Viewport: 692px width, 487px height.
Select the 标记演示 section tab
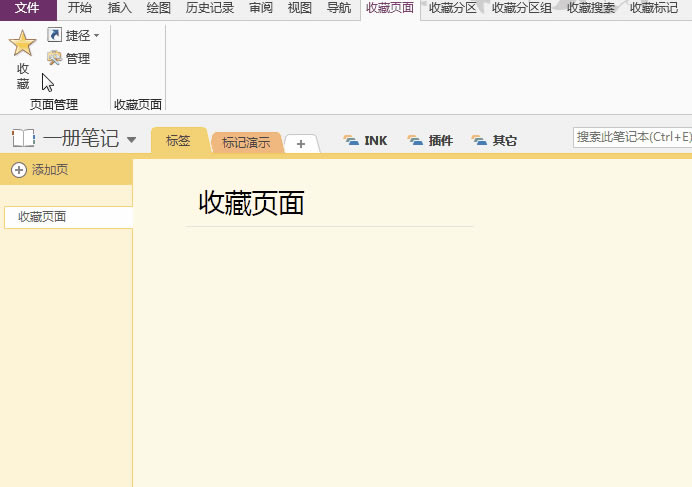pos(246,142)
